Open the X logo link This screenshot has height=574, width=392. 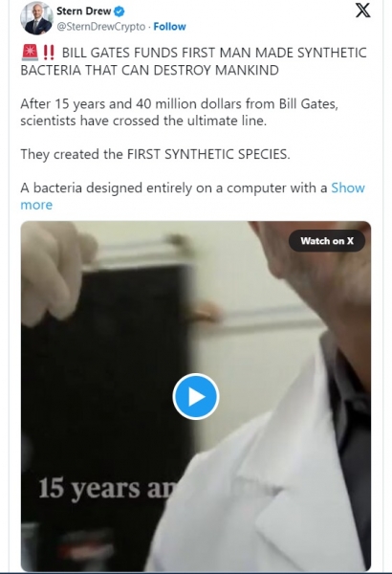click(x=362, y=11)
